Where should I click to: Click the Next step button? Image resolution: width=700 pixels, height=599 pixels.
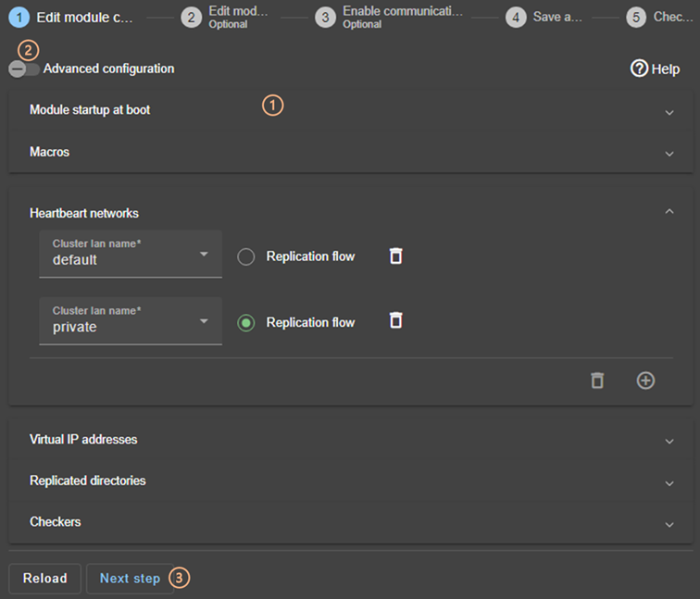pyautogui.click(x=130, y=579)
